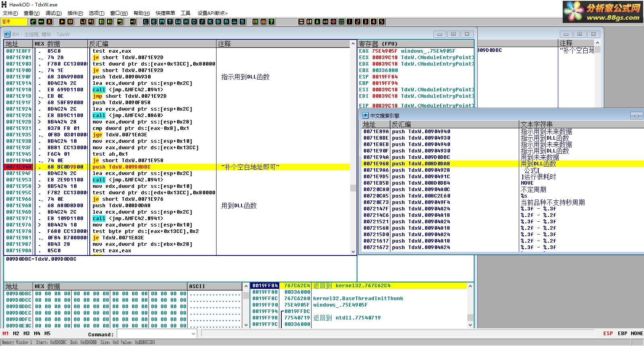644x346 pixels.
Task: Click inside the Command input field
Action: coord(153,334)
